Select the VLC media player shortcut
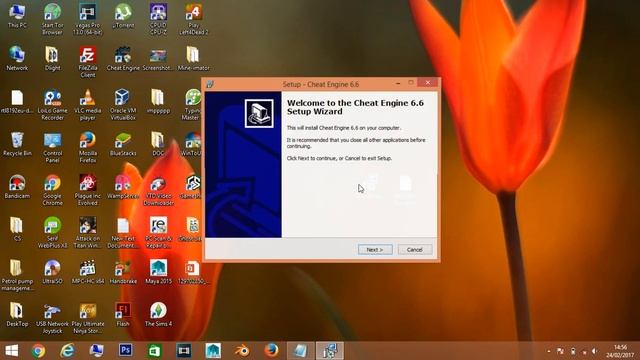Screen dimensions: 640x360 click(87, 105)
